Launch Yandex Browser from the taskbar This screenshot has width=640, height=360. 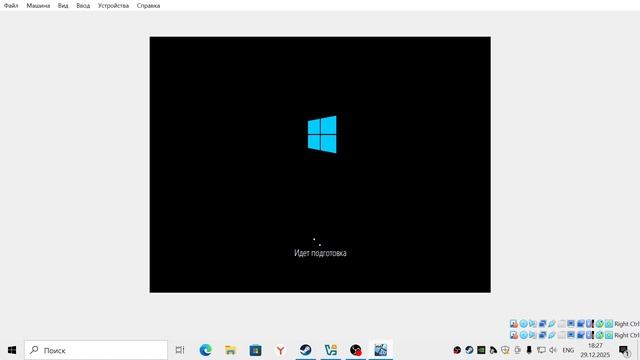pyautogui.click(x=280, y=350)
